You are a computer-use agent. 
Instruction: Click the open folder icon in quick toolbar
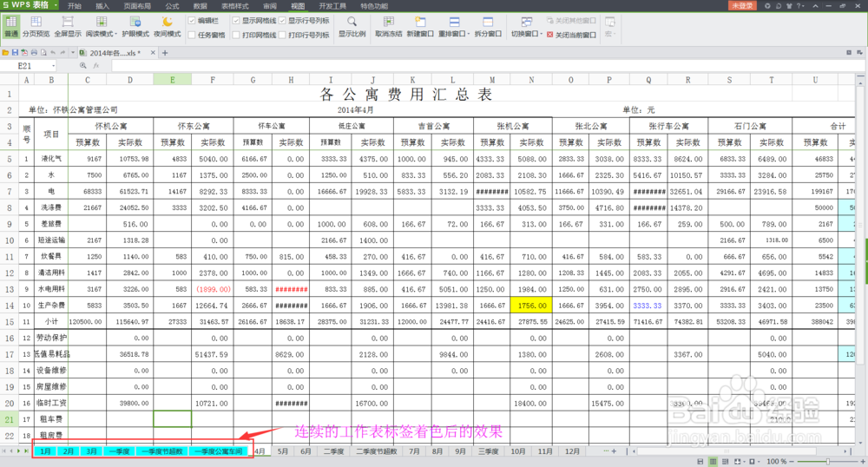[5, 53]
